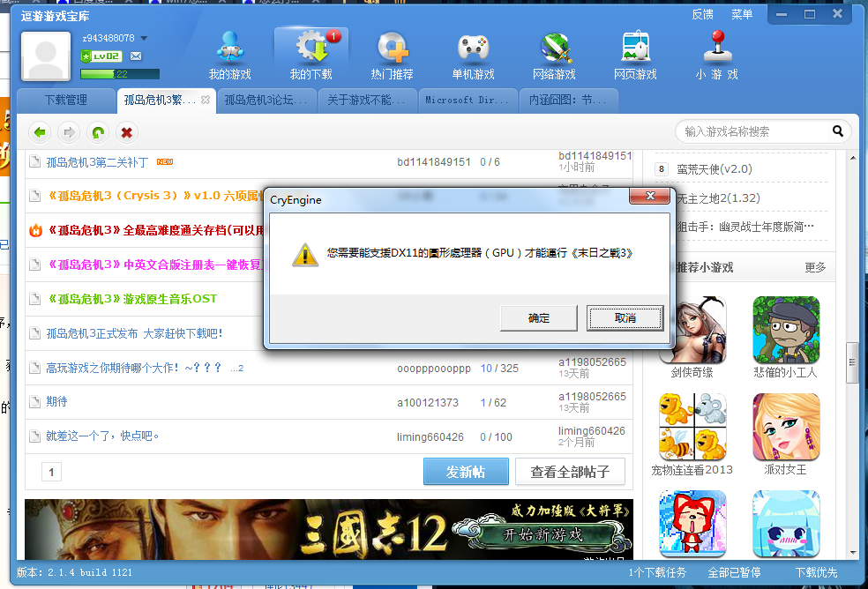Open the 菜单 menu
The width and height of the screenshot is (868, 589).
(742, 14)
